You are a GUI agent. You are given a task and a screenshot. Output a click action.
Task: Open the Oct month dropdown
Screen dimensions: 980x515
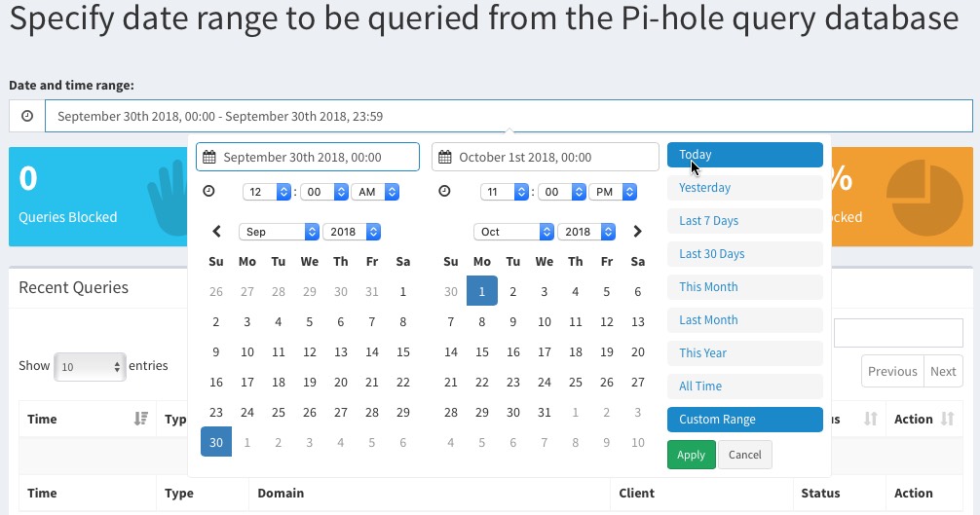[513, 232]
